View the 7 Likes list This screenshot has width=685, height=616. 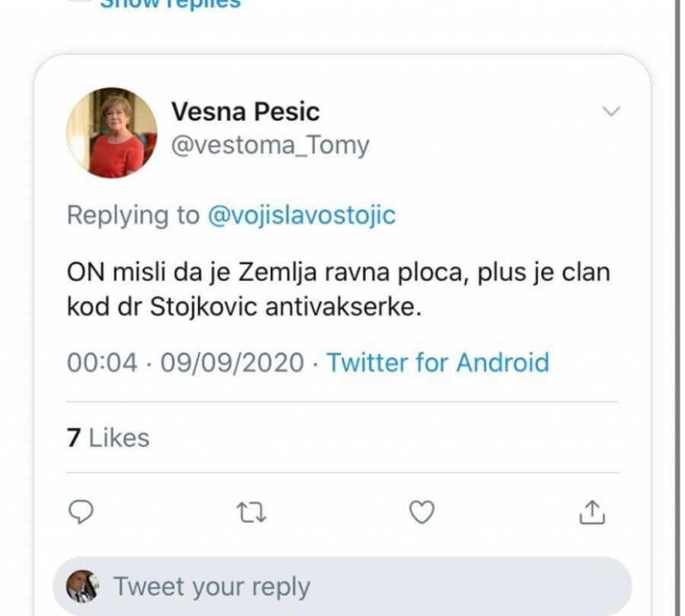coord(108,438)
